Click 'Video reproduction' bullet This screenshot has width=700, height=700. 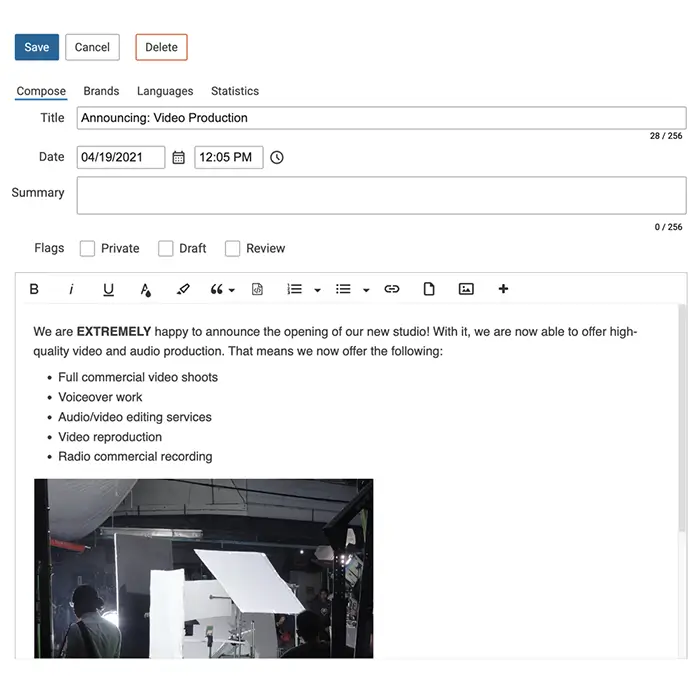coord(110,437)
